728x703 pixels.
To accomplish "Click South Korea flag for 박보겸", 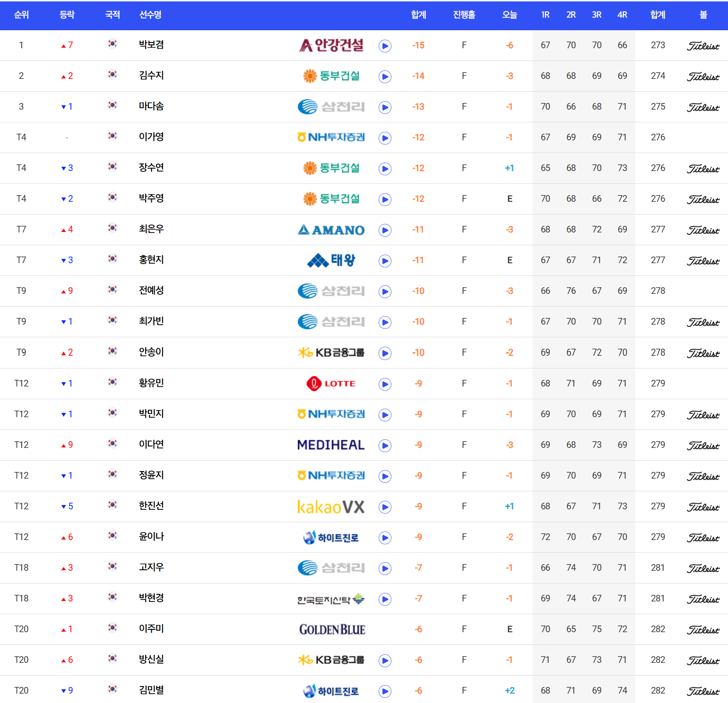I will (x=113, y=44).
